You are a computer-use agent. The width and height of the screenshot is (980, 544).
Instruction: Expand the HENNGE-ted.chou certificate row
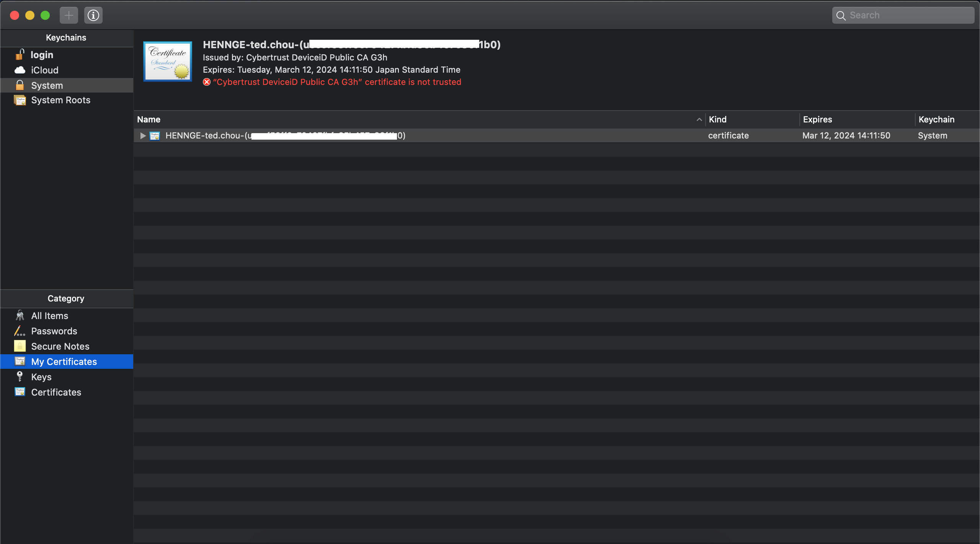tap(143, 136)
